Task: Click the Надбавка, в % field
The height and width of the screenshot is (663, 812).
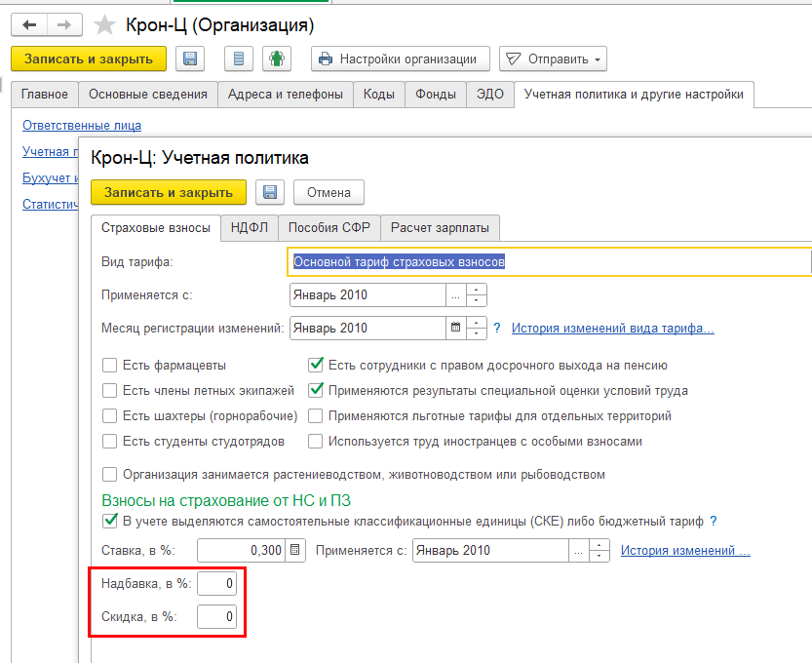Action: coord(217,584)
